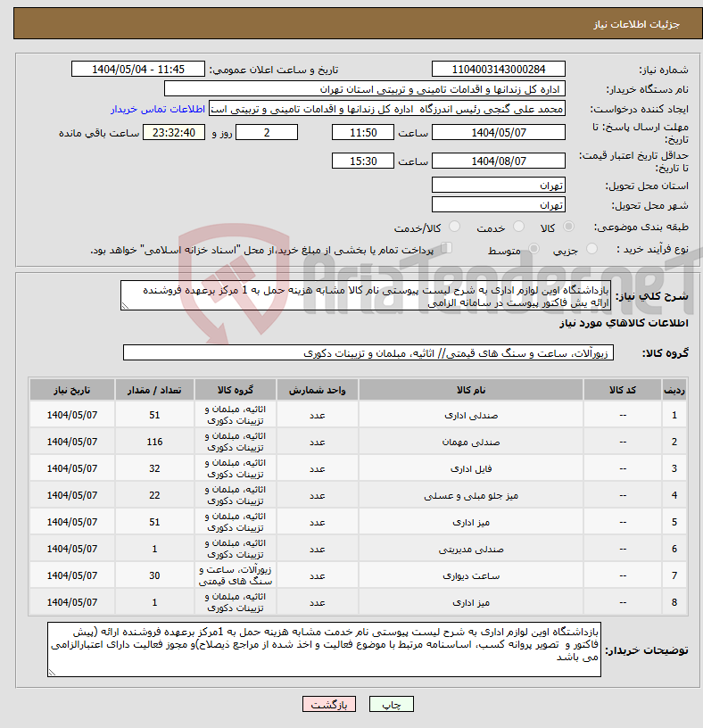The height and width of the screenshot is (728, 703).
Task: Click the remaining days field showing 2
Action: [267, 133]
